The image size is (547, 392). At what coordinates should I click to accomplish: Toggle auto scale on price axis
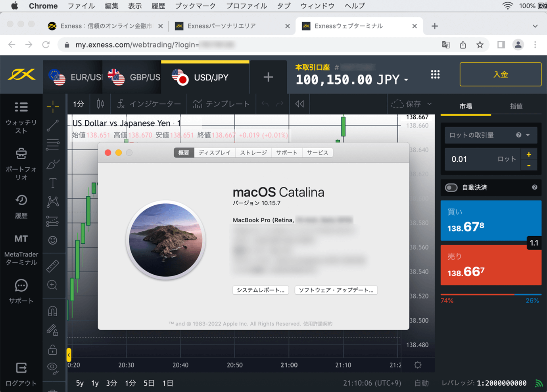(422, 383)
